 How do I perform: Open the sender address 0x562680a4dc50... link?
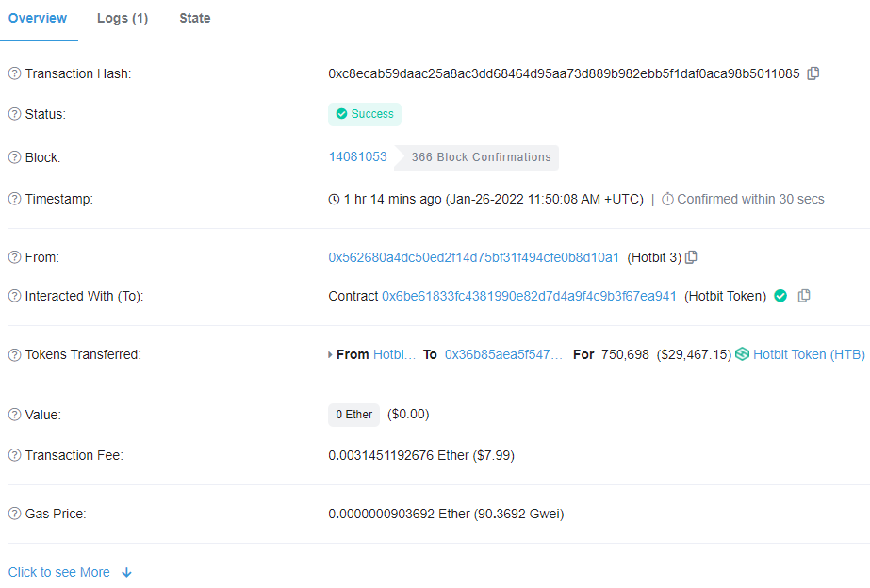click(473, 257)
